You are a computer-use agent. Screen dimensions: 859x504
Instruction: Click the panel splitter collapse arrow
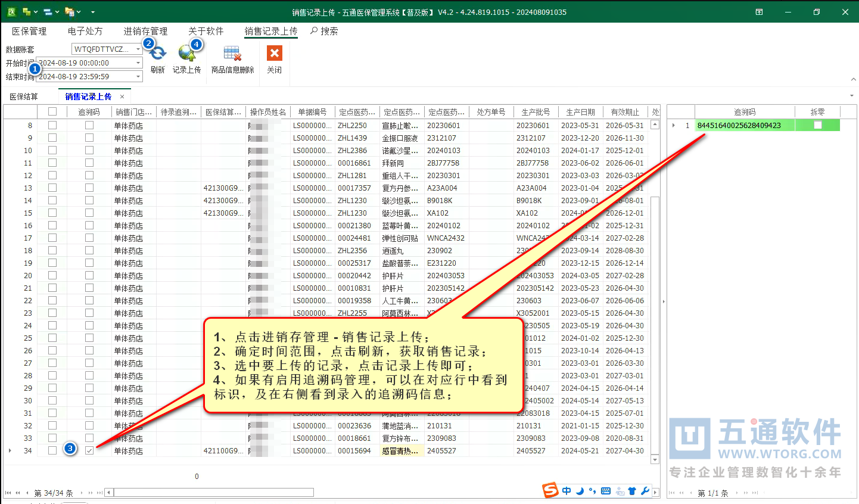pos(663,301)
